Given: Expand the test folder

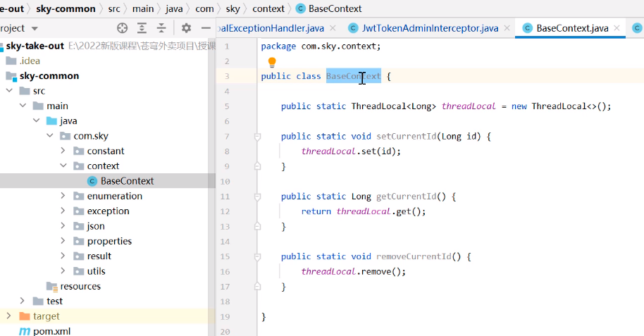Looking at the screenshot, I should (x=22, y=301).
